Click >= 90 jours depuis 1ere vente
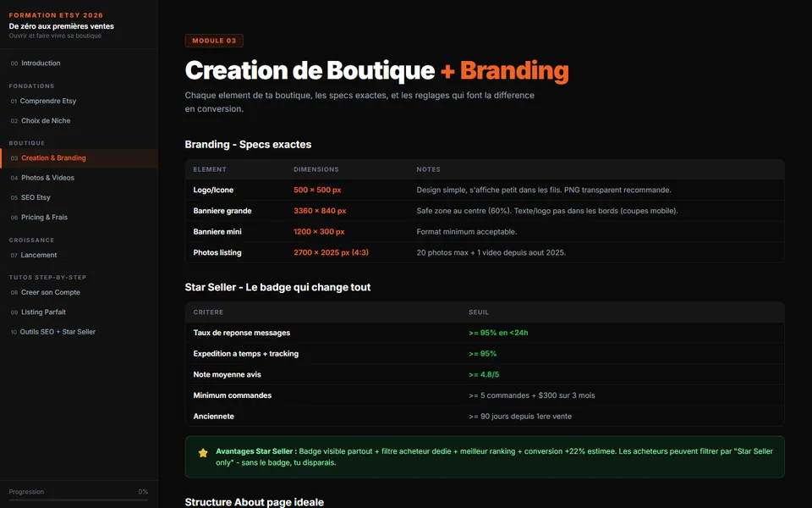 tap(520, 417)
